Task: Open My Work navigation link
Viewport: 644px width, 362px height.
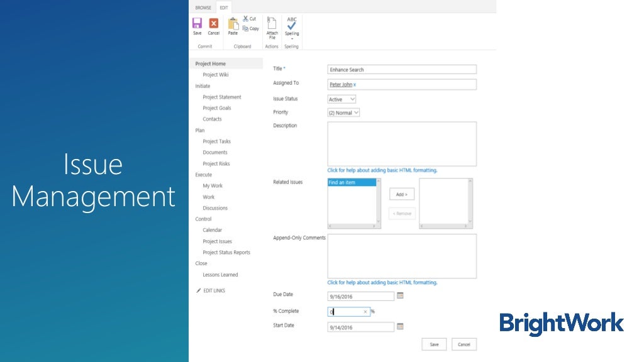Action: coord(213,185)
